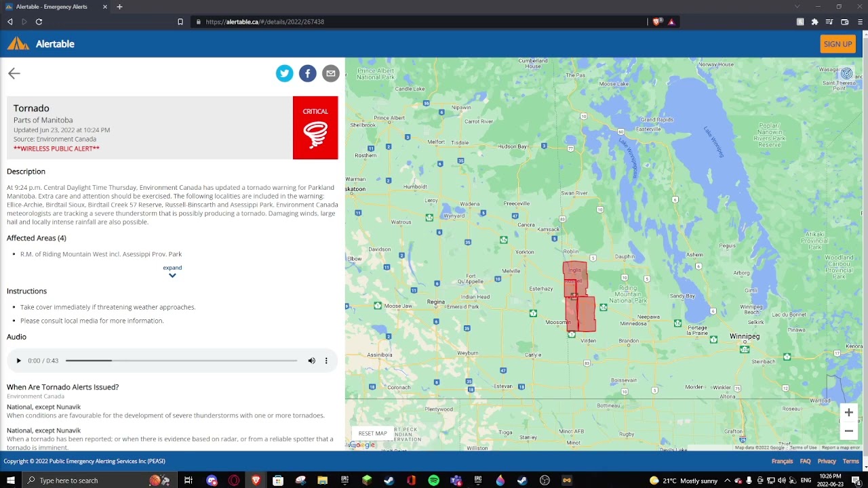Click the taskbar clock and date
This screenshot has height=488, width=868.
[x=830, y=481]
